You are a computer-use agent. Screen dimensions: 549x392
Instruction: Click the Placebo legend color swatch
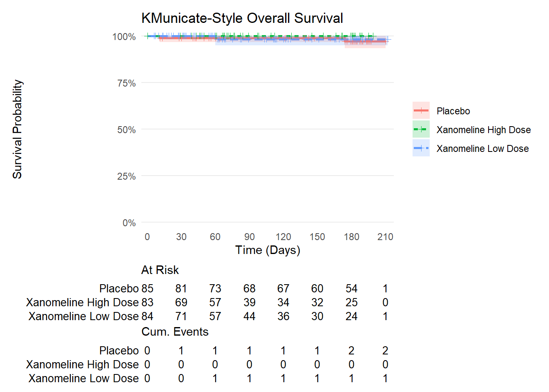pyautogui.click(x=421, y=111)
